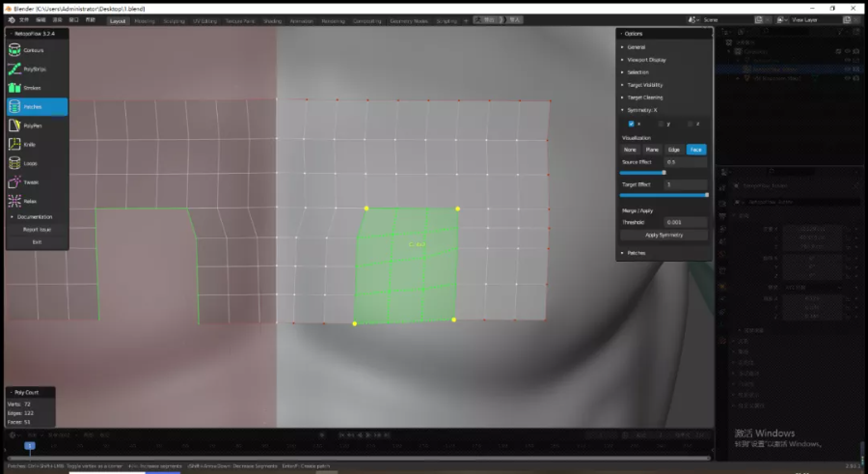Switch to the Sculpting workspace tab
868x474 pixels.
(x=173, y=19)
